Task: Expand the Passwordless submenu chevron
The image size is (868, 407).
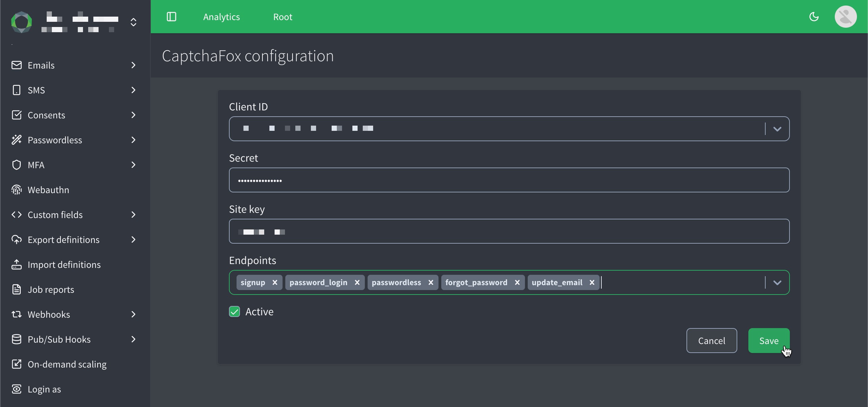Action: click(x=133, y=140)
